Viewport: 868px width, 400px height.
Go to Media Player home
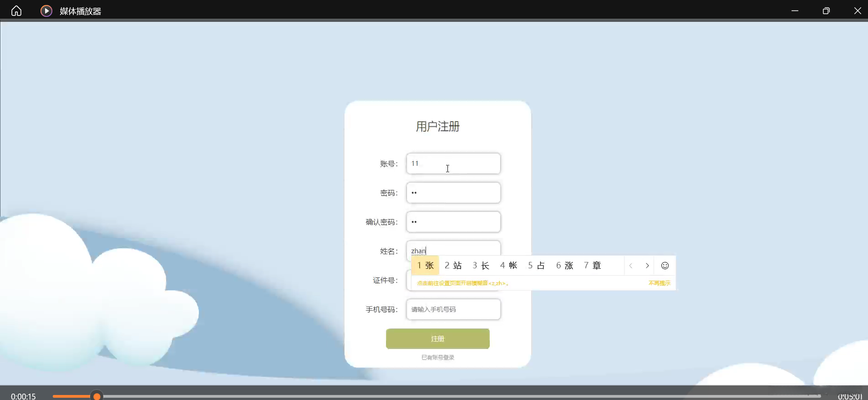tap(16, 10)
